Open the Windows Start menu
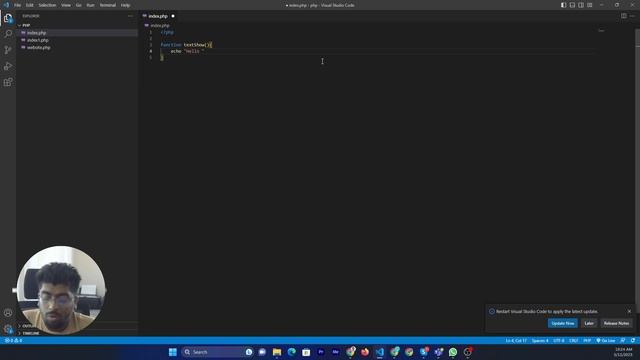 173,352
